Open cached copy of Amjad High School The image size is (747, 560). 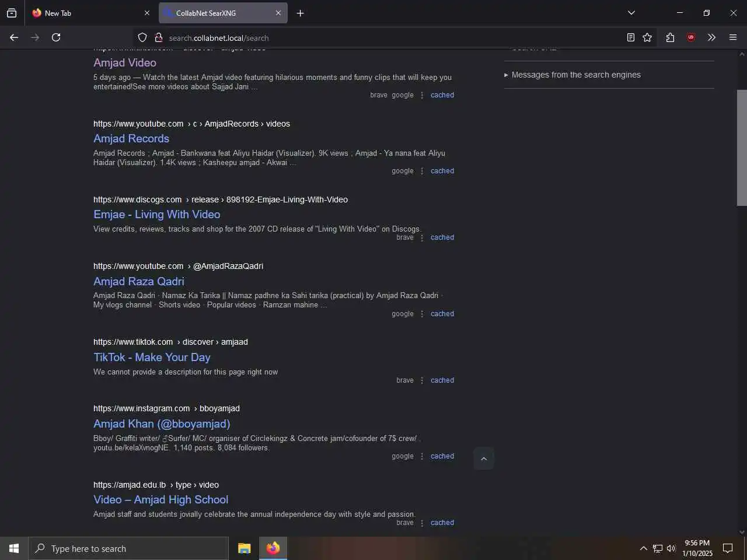[442, 523]
